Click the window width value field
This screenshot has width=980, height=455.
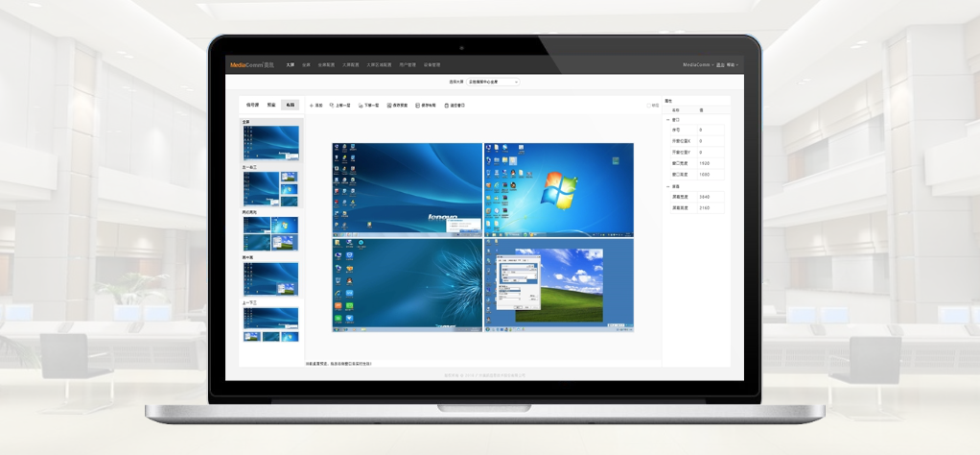tap(711, 163)
